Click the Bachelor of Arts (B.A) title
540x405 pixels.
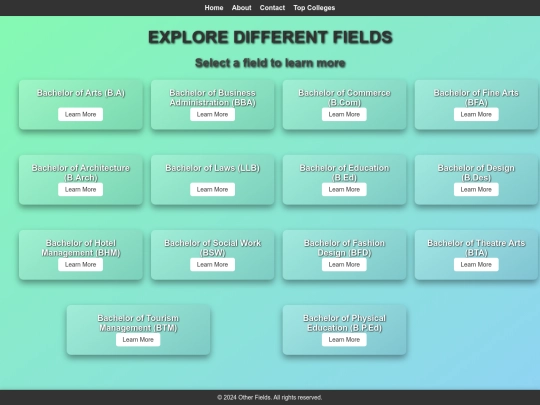(x=81, y=93)
